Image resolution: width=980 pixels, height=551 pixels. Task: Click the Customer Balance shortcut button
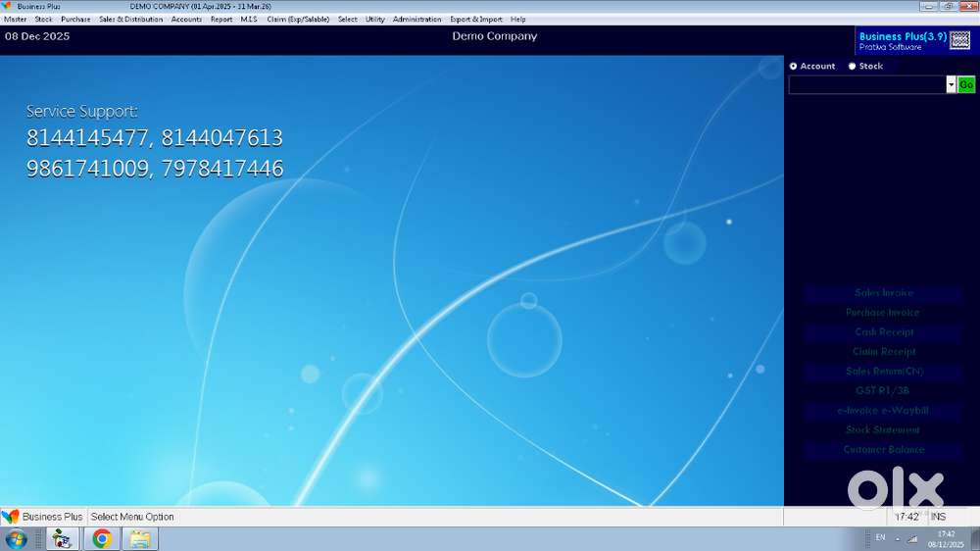click(x=883, y=450)
